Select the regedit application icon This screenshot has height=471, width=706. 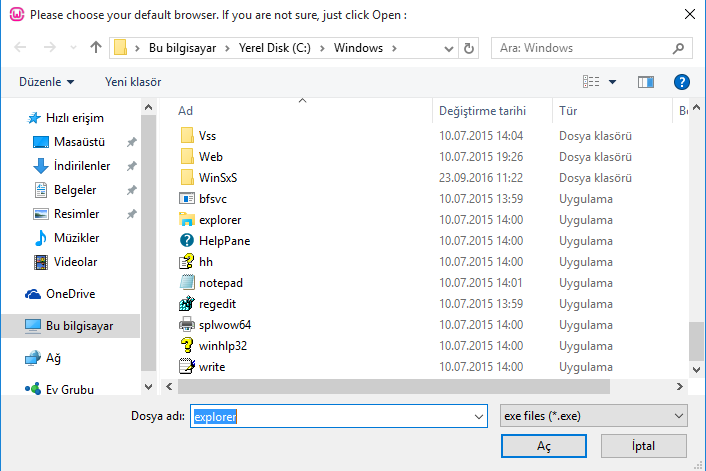point(187,303)
